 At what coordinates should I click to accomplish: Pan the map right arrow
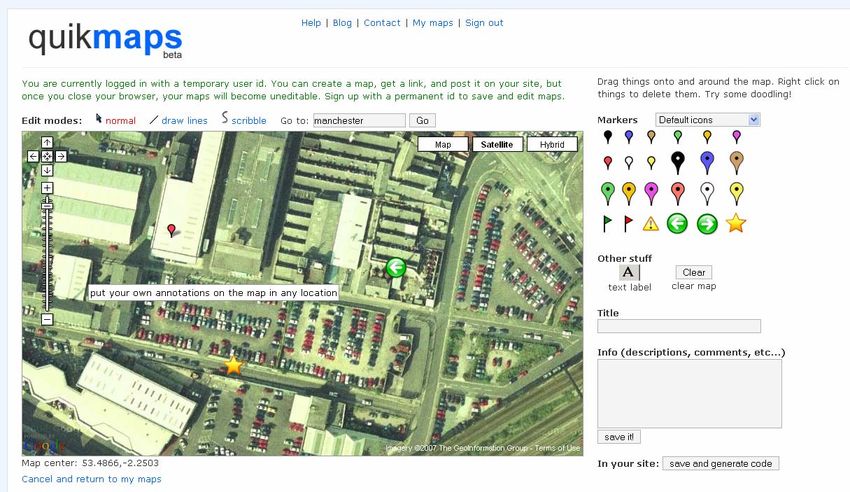pyautogui.click(x=61, y=156)
